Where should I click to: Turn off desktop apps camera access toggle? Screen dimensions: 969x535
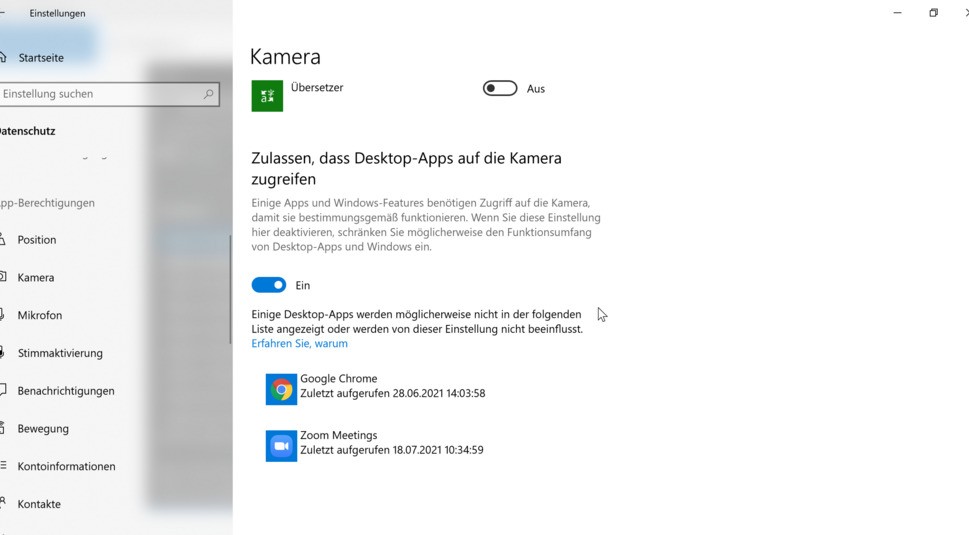tap(269, 285)
